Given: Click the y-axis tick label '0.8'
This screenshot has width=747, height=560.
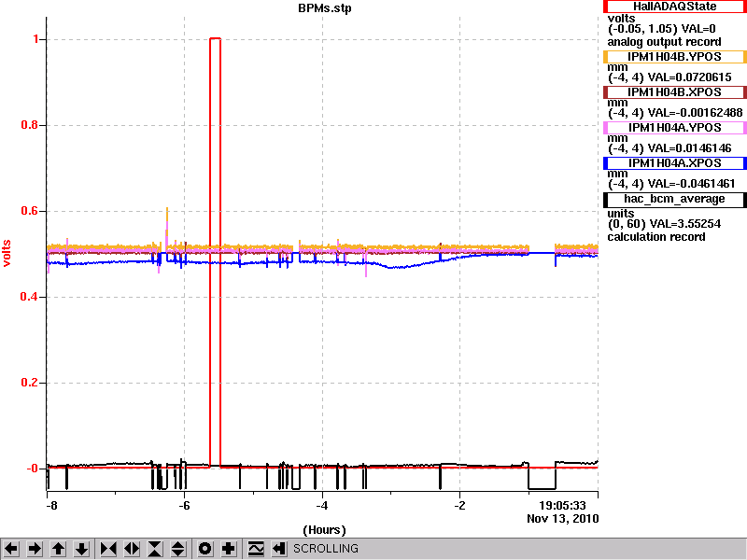Looking at the screenshot, I should 30,125.
